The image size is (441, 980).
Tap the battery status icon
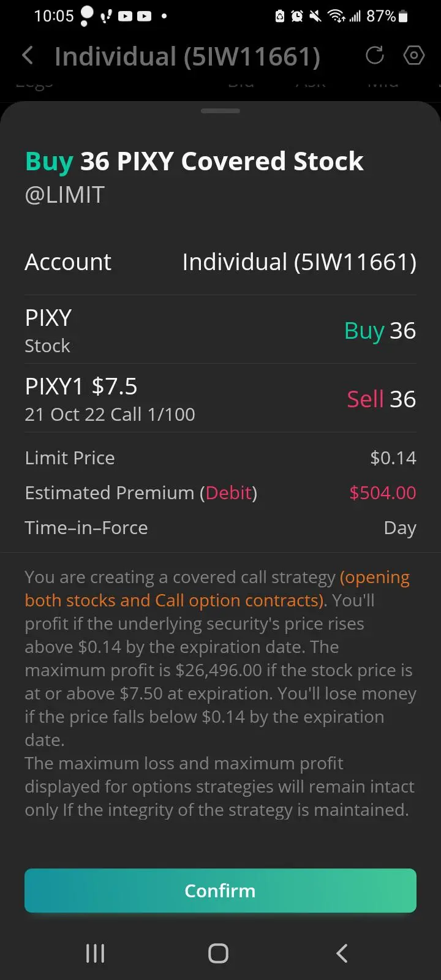[403, 17]
